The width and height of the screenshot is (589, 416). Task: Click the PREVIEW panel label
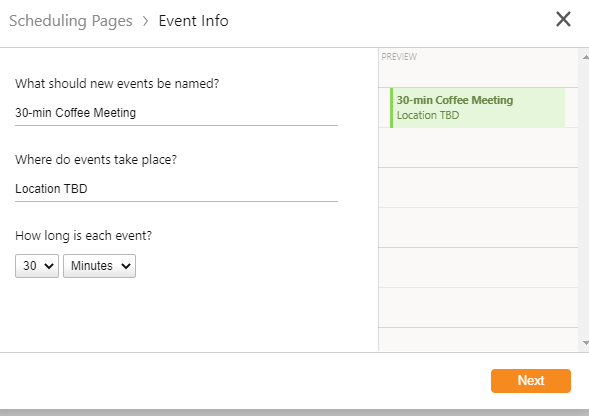(x=399, y=57)
